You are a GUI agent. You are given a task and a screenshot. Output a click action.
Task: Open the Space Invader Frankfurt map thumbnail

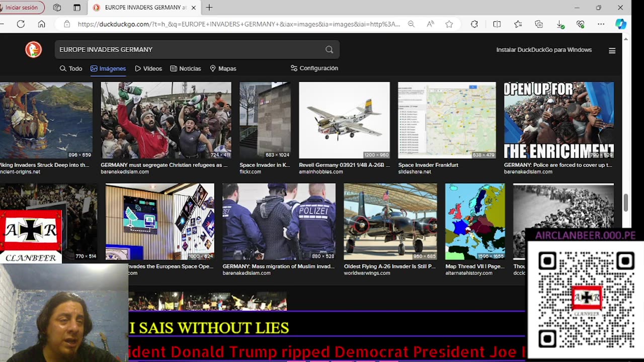click(447, 120)
